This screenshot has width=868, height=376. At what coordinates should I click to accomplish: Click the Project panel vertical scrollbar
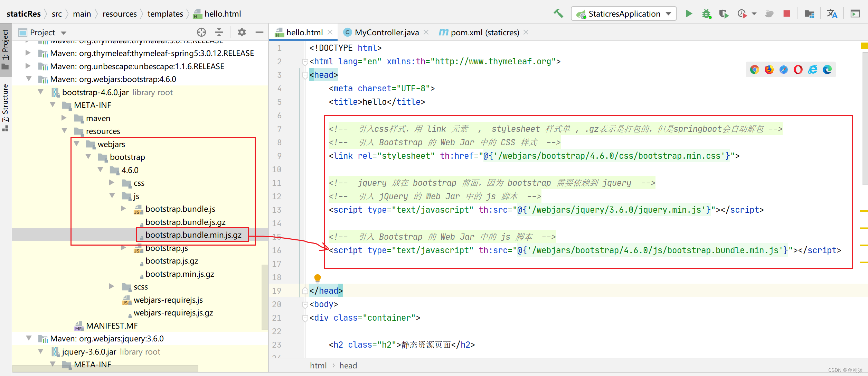265,297
